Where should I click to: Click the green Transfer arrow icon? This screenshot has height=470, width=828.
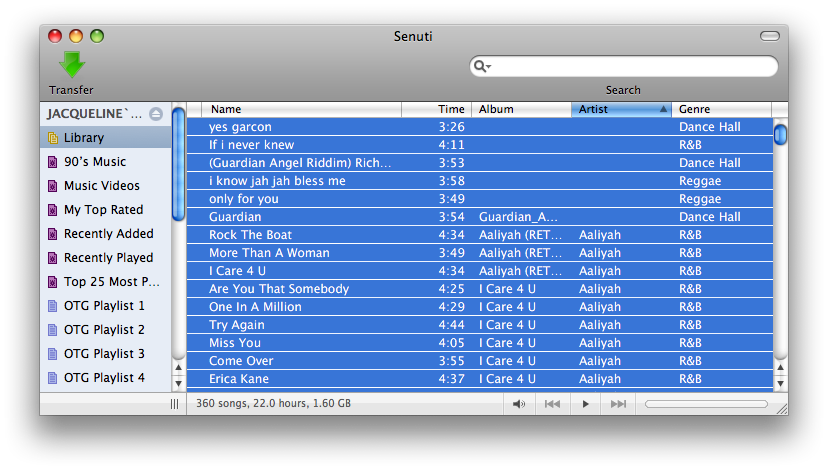click(72, 64)
